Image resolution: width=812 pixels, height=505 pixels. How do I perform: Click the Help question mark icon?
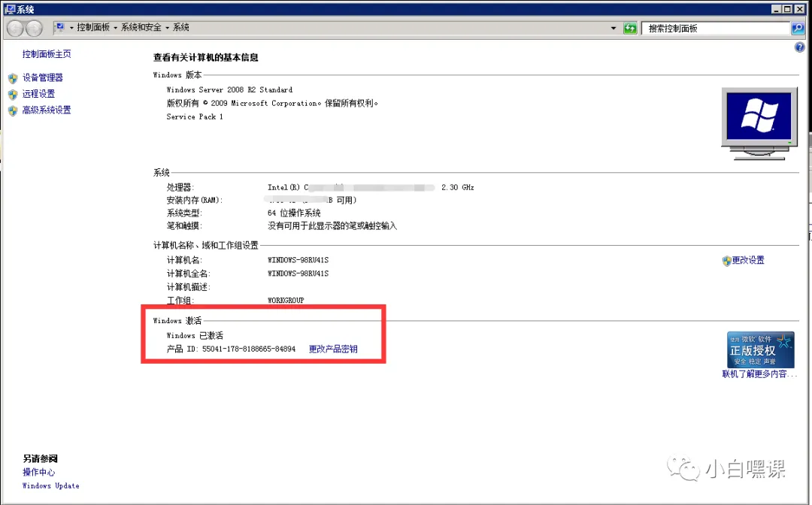pos(798,47)
